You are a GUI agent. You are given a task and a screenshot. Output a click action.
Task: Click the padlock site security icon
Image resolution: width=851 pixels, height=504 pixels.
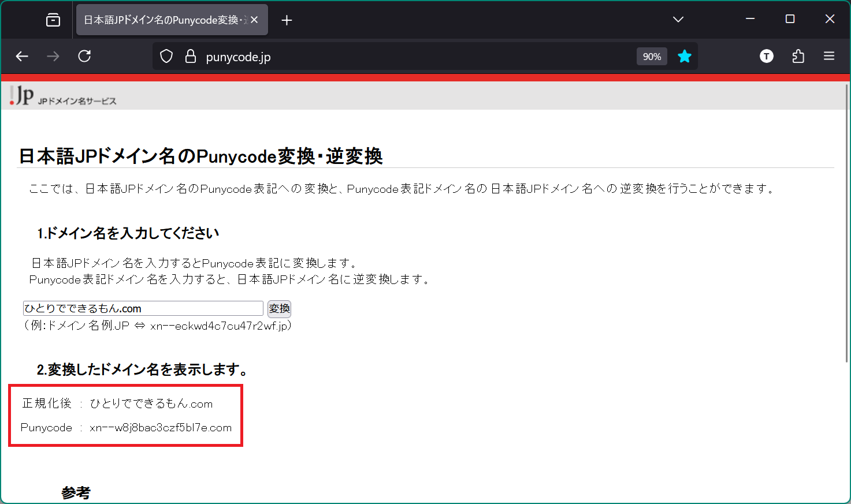pyautogui.click(x=191, y=56)
